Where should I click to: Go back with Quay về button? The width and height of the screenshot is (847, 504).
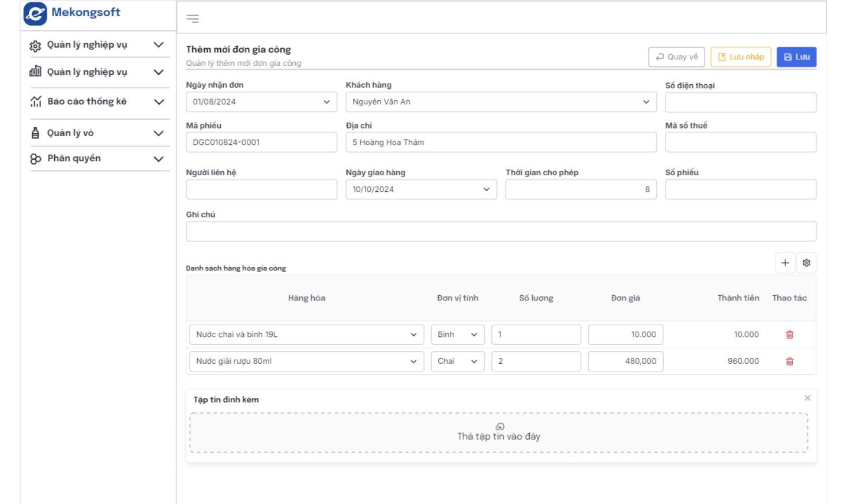(676, 57)
